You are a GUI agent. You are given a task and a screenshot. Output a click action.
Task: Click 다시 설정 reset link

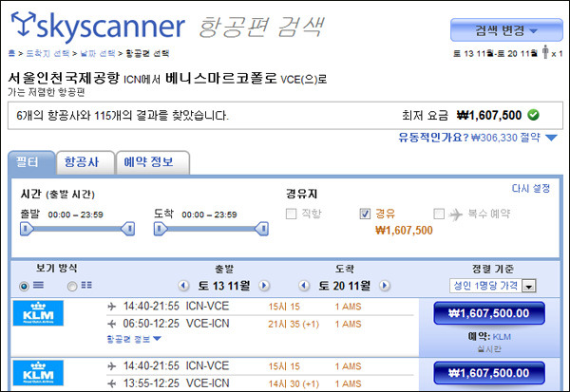(x=531, y=188)
